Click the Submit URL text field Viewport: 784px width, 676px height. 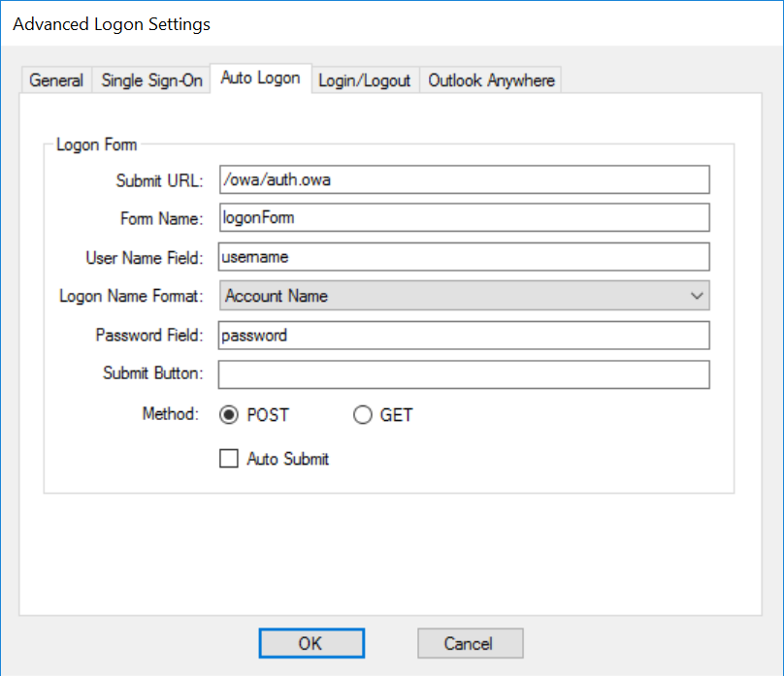464,179
